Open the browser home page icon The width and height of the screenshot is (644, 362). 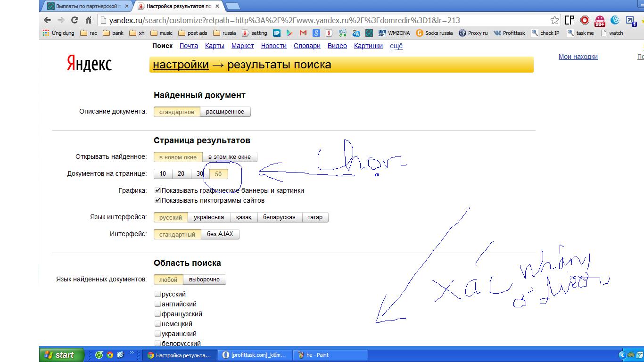88,20
